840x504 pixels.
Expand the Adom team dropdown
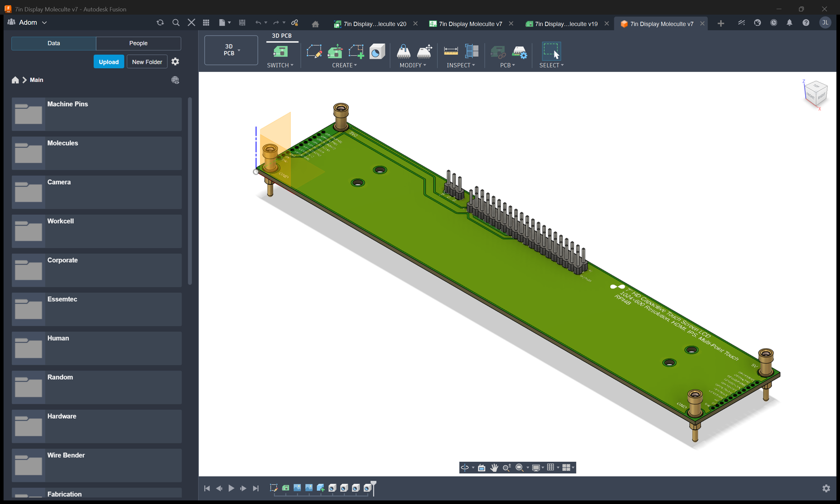click(44, 22)
